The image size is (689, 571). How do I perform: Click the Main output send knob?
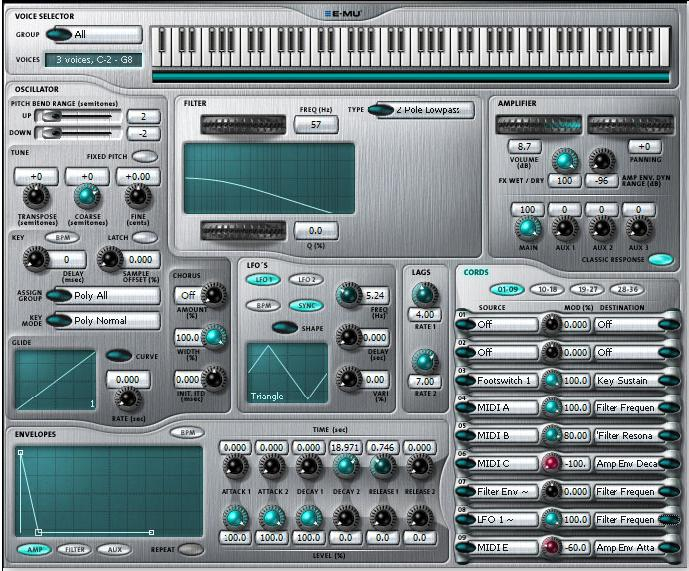point(527,228)
